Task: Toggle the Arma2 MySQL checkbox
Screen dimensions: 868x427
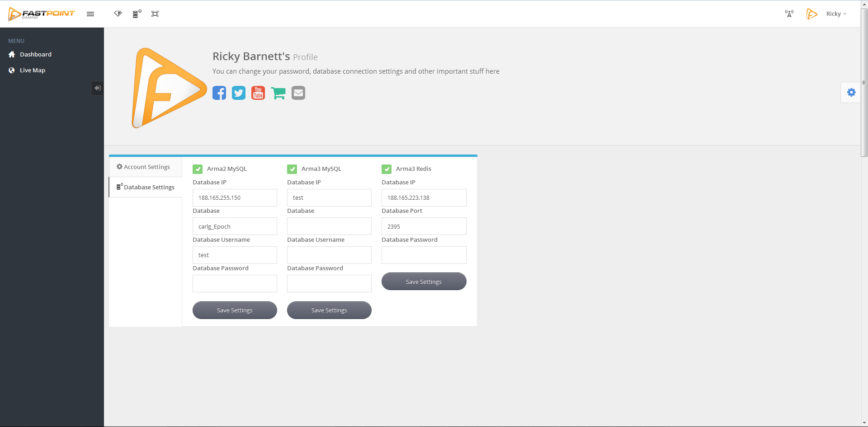Action: click(x=198, y=169)
